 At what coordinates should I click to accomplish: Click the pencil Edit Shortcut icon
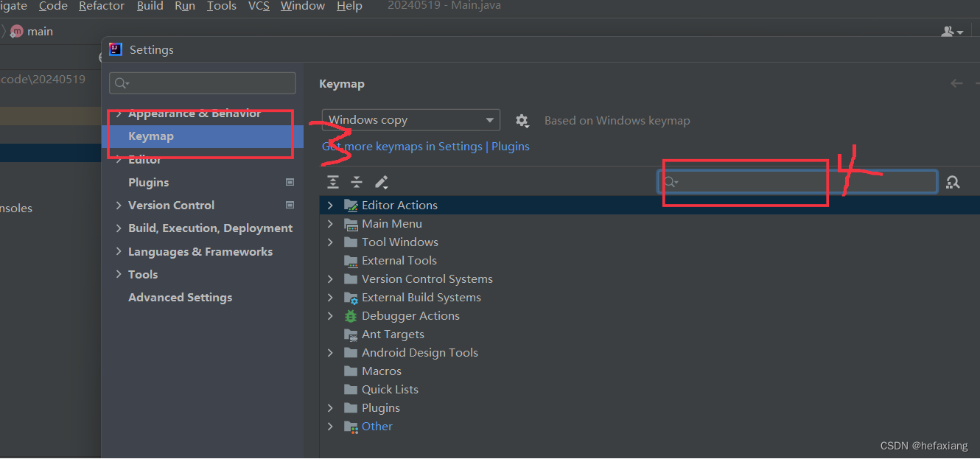click(x=381, y=182)
